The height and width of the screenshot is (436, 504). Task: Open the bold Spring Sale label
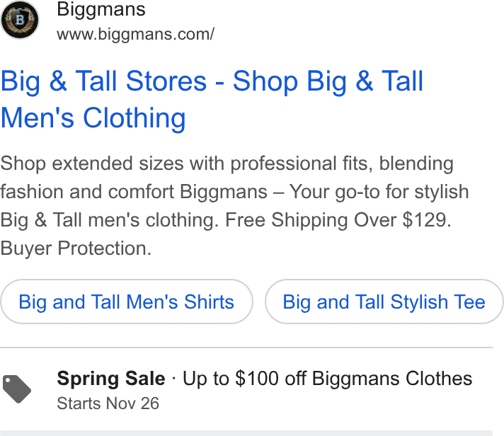coord(111,378)
